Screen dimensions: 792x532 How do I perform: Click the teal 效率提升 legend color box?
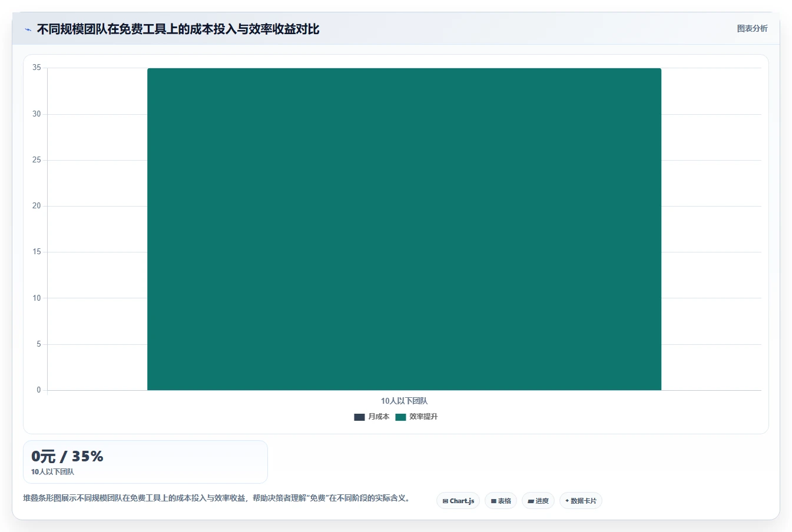pyautogui.click(x=400, y=417)
